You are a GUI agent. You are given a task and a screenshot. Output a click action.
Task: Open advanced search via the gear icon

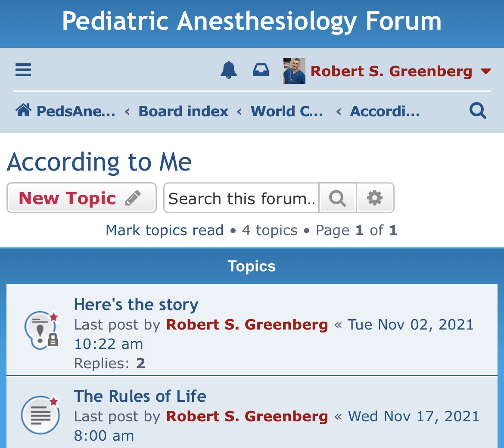pos(375,198)
